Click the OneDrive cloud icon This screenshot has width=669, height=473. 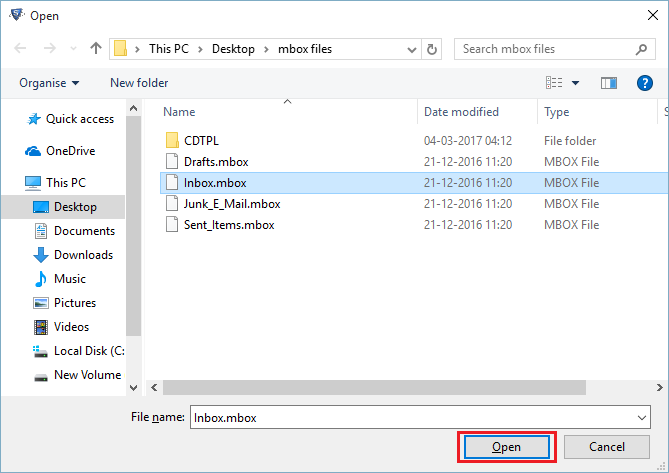[x=33, y=151]
